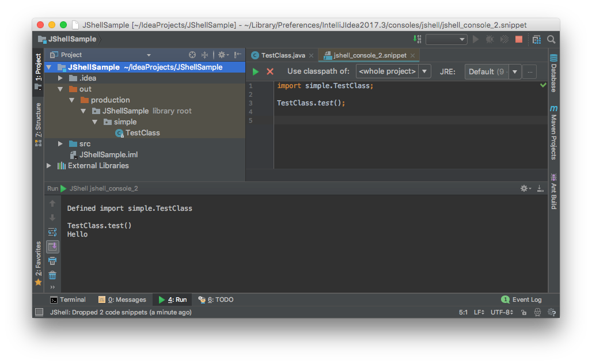
Task: Toggle the Maven Projects side panel button
Action: 553,132
